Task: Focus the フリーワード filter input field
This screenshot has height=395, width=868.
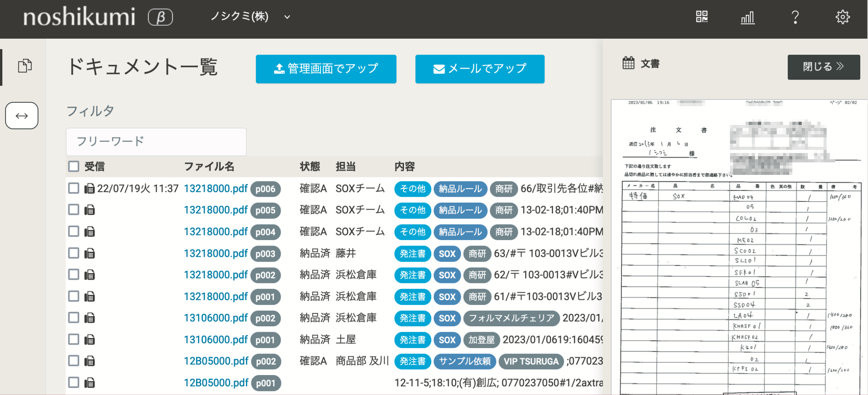Action: pos(156,141)
